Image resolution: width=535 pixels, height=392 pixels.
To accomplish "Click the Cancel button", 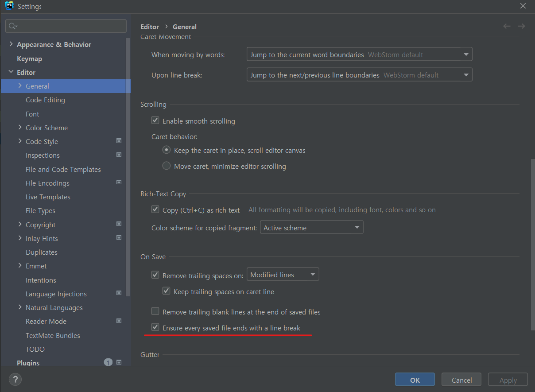I will (x=461, y=380).
